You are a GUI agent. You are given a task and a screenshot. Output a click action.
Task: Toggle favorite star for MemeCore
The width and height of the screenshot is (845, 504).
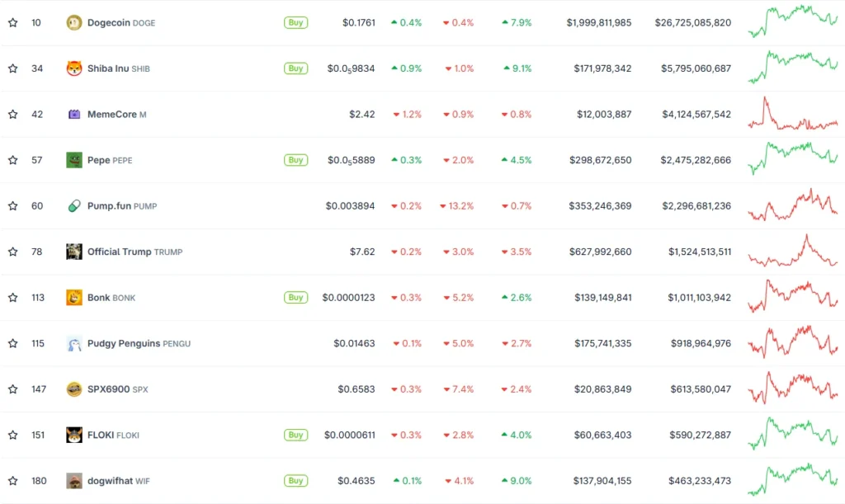tap(13, 114)
